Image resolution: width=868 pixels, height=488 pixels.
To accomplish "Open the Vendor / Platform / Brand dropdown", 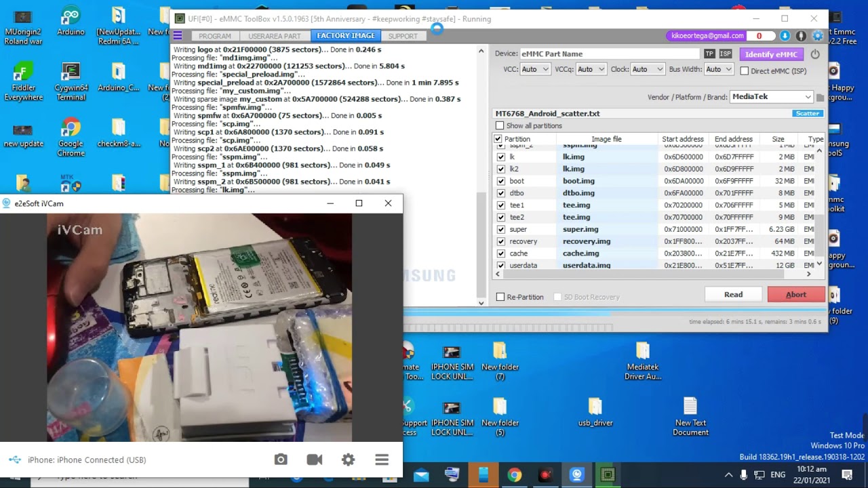I will [771, 97].
